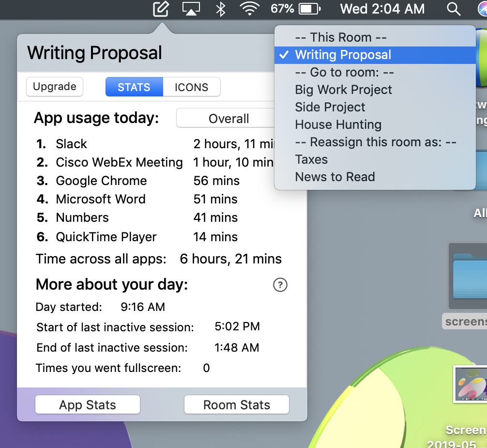Click the screenshot thumbnail on desktop

pos(471,384)
